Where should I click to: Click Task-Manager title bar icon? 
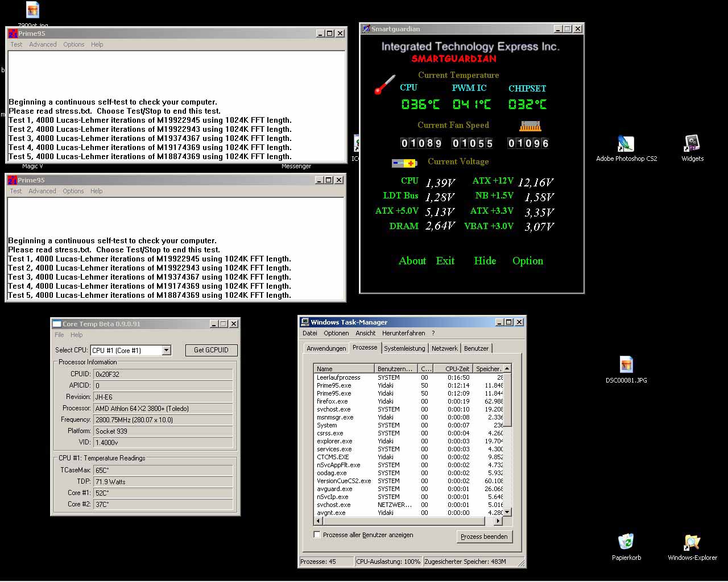pos(305,322)
